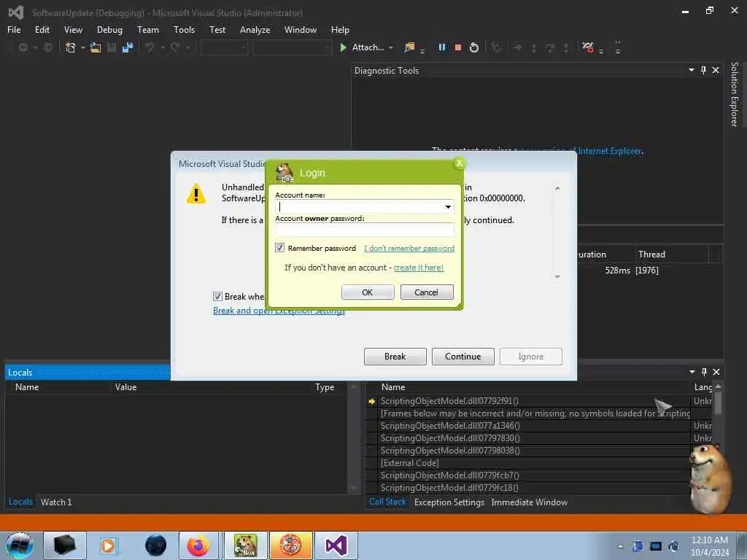The image size is (747, 560).
Task: Open the Undo history dropdown arrow
Action: (x=163, y=47)
